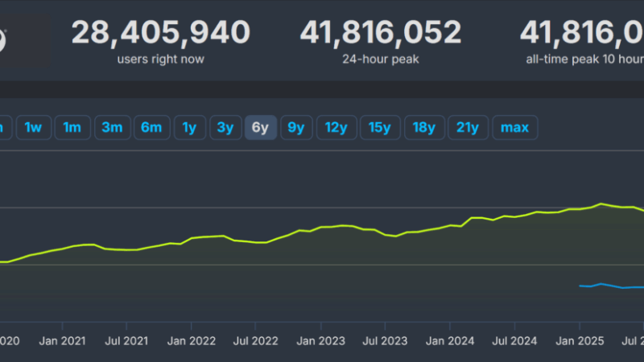Show the max time range

coord(515,128)
